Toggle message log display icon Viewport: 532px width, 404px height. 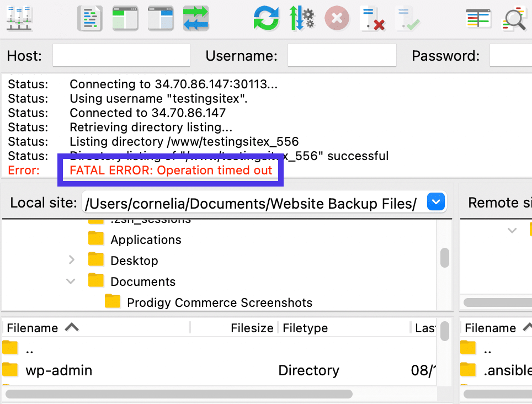point(91,19)
